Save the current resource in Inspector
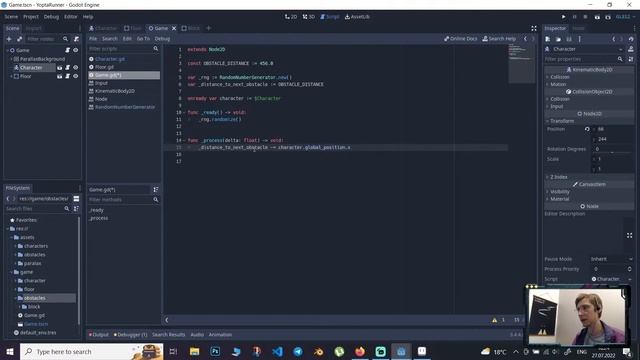640x360 pixels. [x=569, y=39]
